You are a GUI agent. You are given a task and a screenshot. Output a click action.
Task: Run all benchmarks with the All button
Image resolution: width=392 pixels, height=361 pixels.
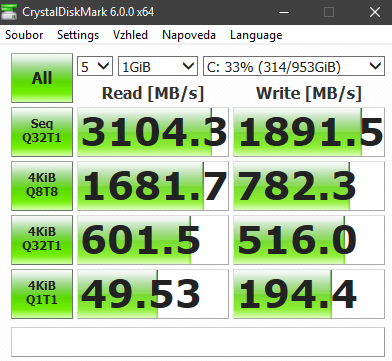42,78
